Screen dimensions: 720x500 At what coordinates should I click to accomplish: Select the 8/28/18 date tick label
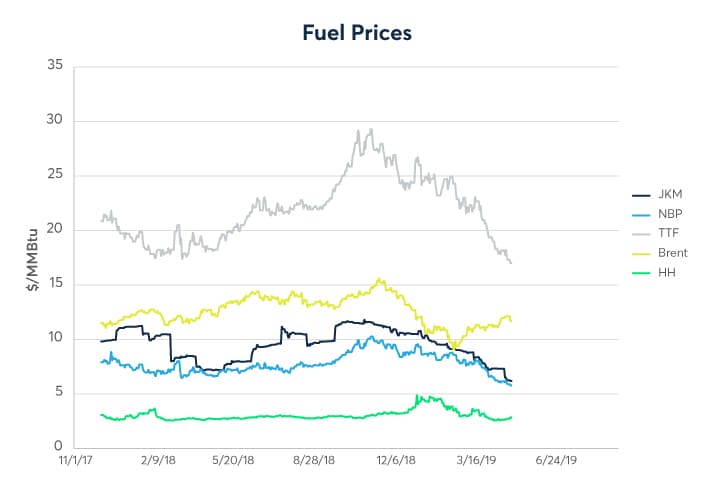(x=313, y=462)
